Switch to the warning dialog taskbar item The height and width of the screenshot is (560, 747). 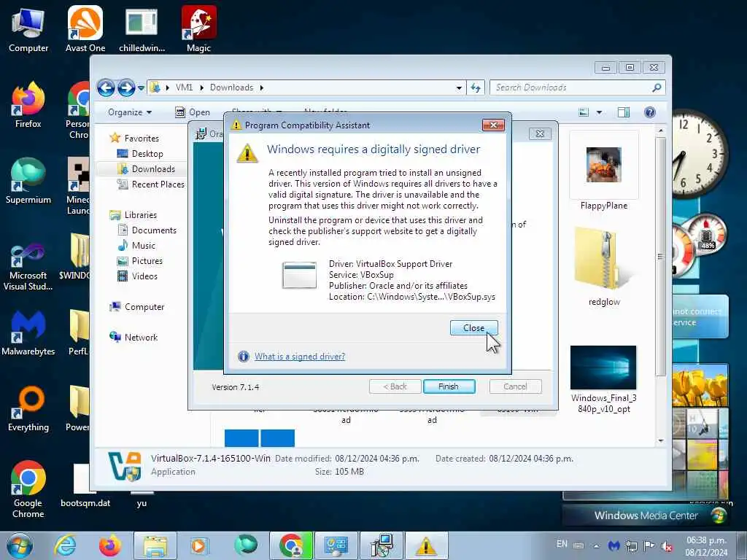point(426,545)
